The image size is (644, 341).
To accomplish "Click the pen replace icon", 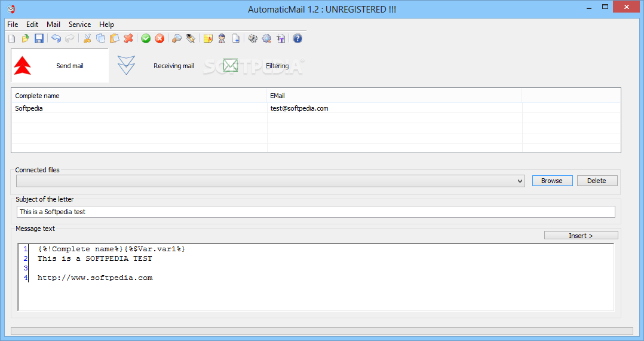I will (191, 39).
